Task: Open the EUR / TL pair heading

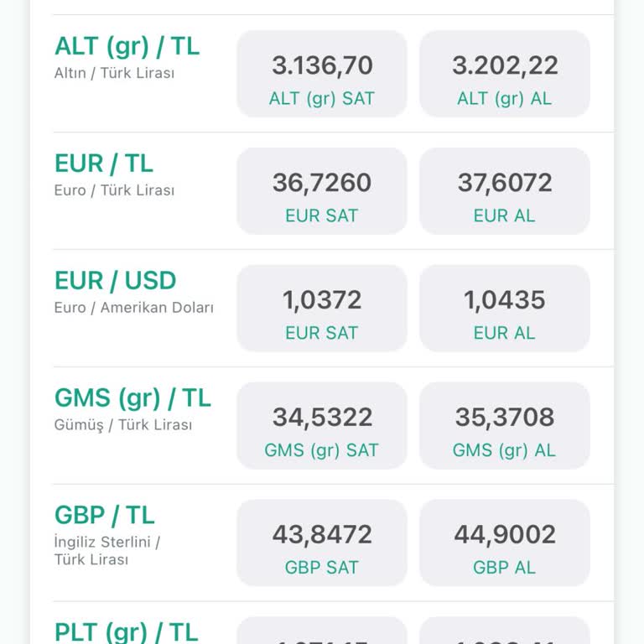Action: click(x=104, y=164)
